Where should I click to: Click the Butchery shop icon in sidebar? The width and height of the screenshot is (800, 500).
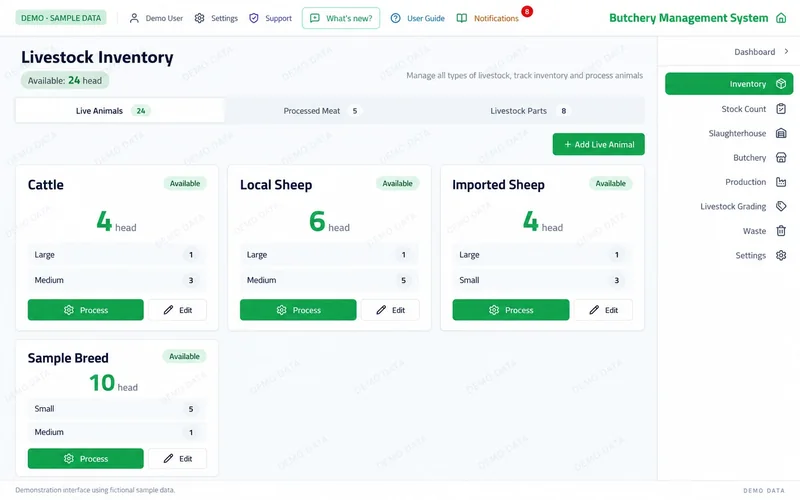click(x=781, y=158)
